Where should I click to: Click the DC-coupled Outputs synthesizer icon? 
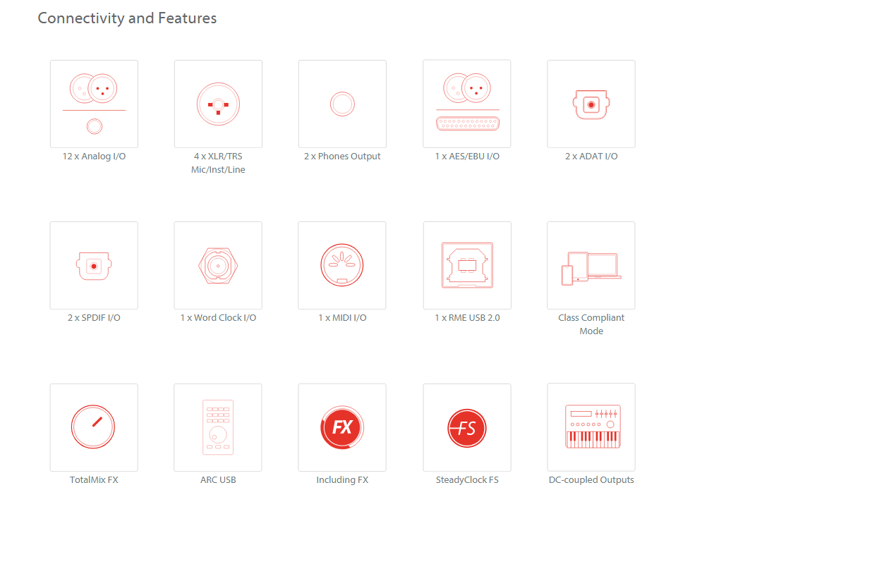pyautogui.click(x=591, y=427)
